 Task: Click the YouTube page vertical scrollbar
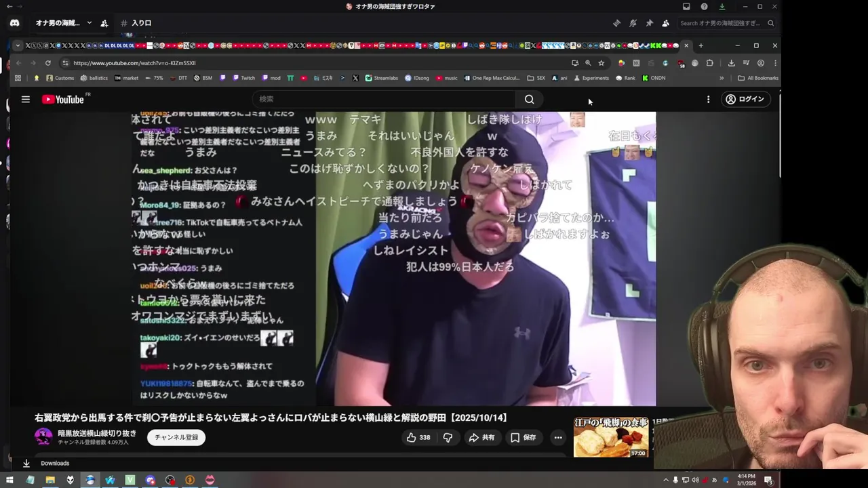[x=779, y=136]
